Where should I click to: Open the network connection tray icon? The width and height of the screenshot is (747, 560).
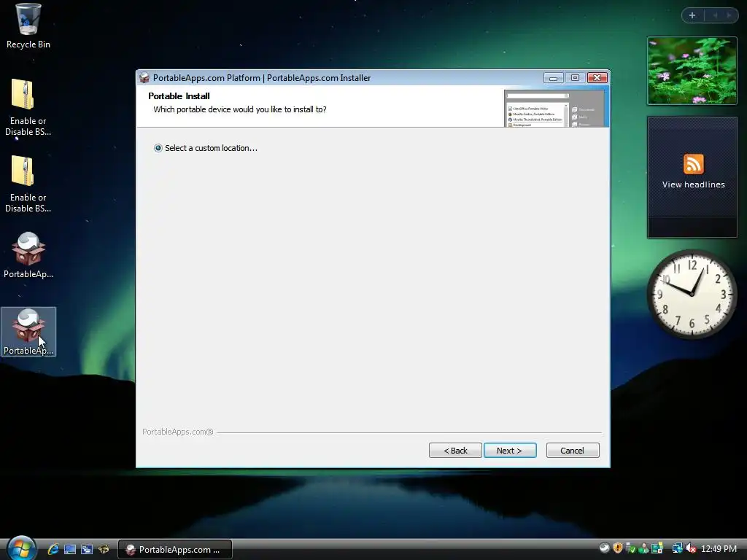[x=677, y=548]
